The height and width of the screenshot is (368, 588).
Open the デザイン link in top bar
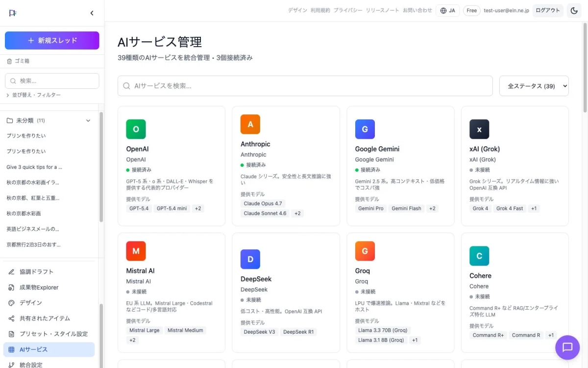click(297, 10)
